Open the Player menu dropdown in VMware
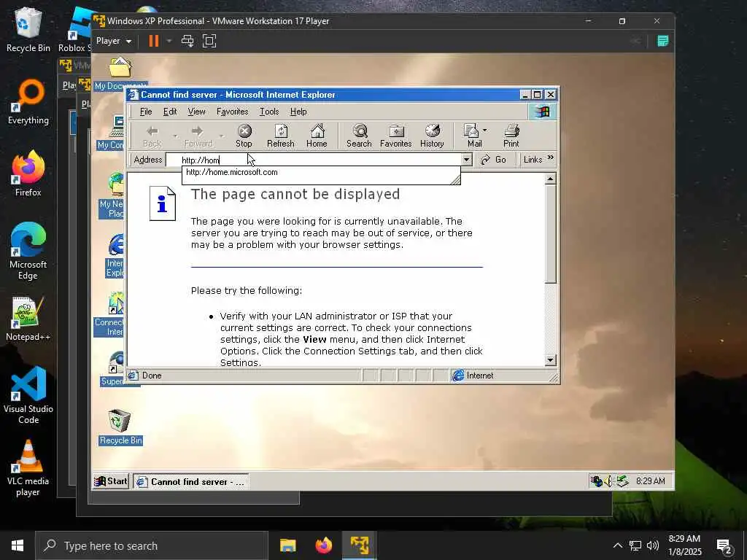The image size is (747, 560). coord(114,41)
